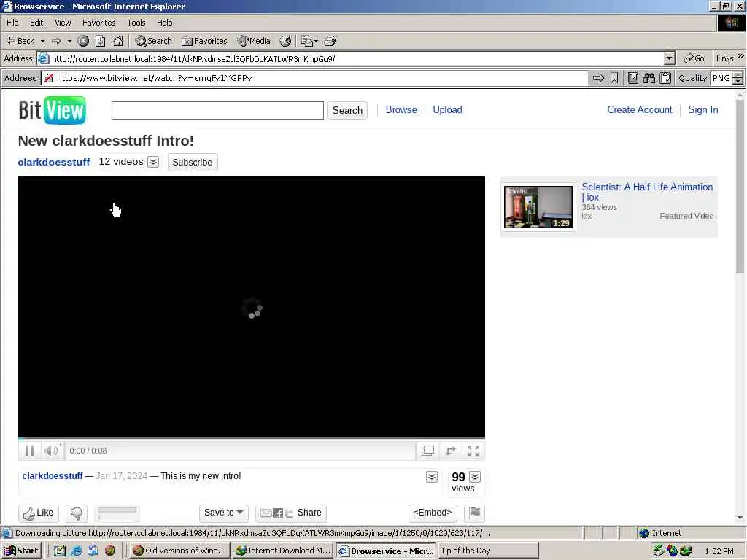The height and width of the screenshot is (560, 747).
Task: Go to the IE Home page icon
Action: point(118,41)
